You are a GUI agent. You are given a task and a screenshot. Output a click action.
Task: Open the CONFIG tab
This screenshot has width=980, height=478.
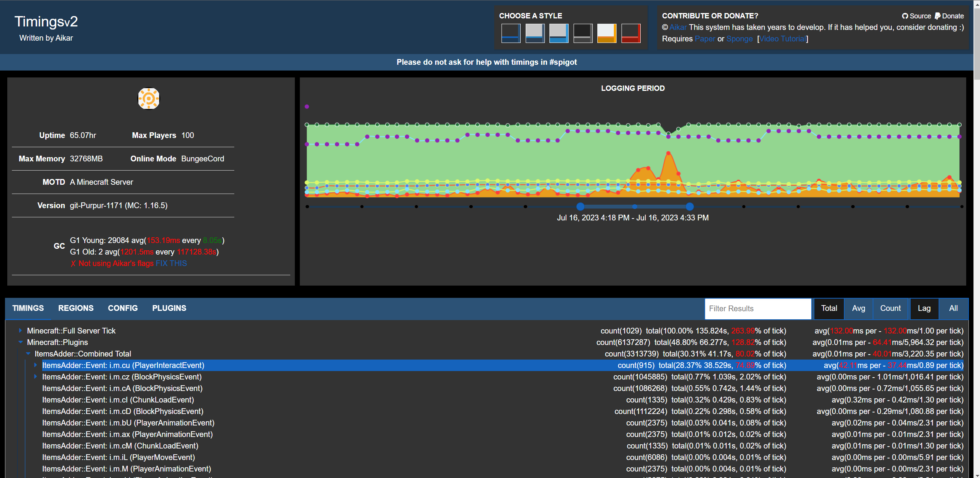tap(123, 308)
